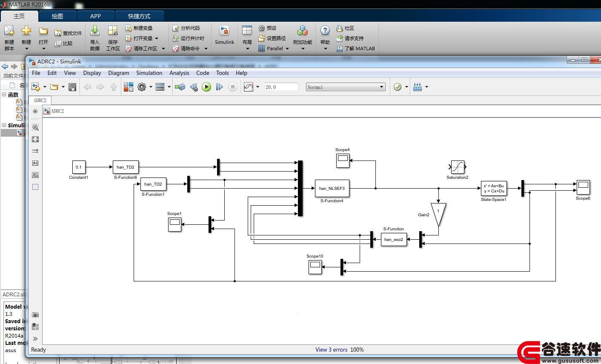Expand the palette with double chevron
The height and width of the screenshot is (364, 601).
(35, 339)
